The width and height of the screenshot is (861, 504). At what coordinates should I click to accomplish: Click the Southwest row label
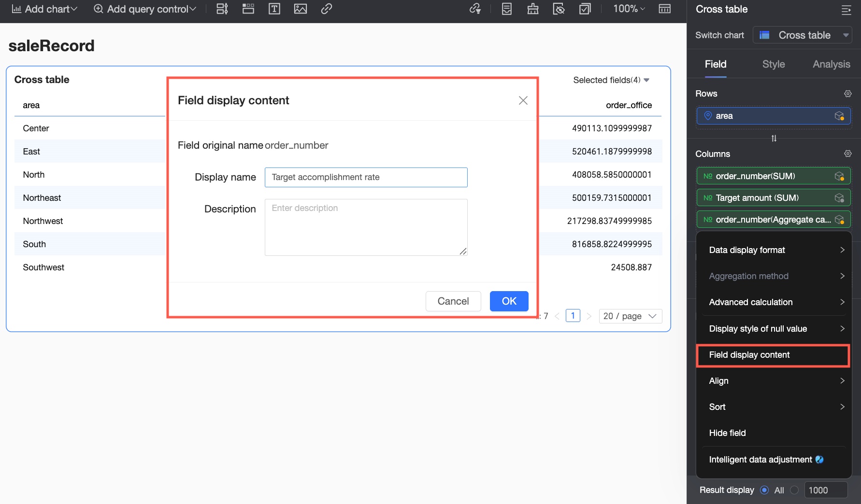(x=43, y=267)
